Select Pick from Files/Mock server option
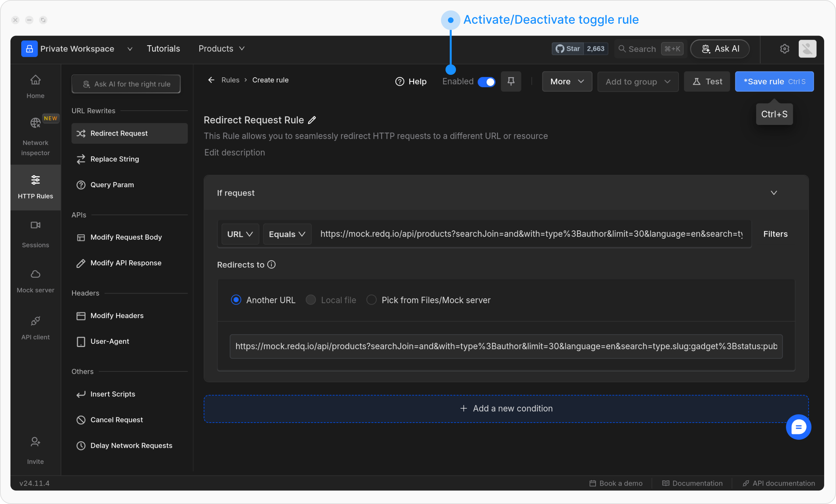This screenshot has width=836, height=504. (x=371, y=300)
